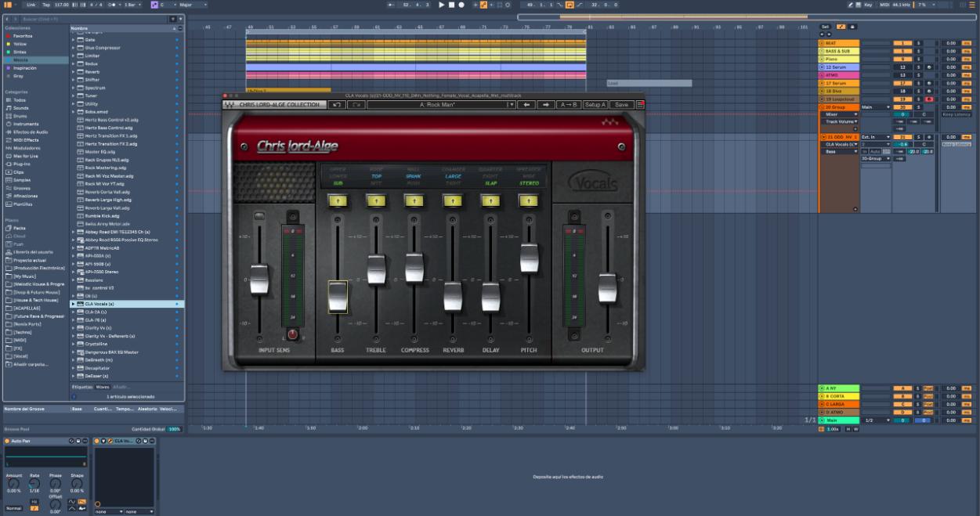Image resolution: width=980 pixels, height=516 pixels.
Task: Click the Link button in top bar
Action: tap(31, 5)
